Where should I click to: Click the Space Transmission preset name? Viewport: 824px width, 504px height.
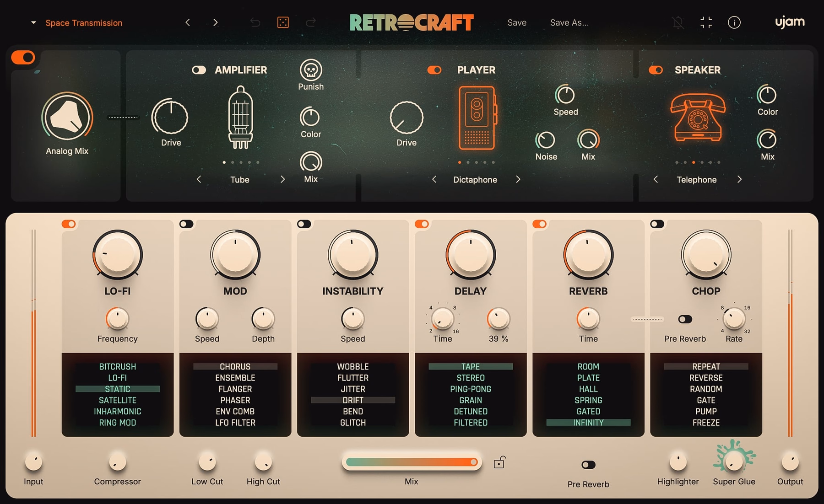[x=84, y=23]
